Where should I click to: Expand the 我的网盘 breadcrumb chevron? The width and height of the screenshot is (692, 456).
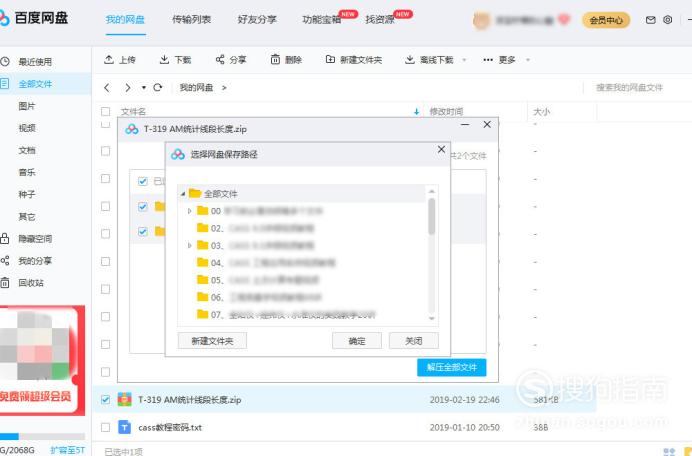224,88
